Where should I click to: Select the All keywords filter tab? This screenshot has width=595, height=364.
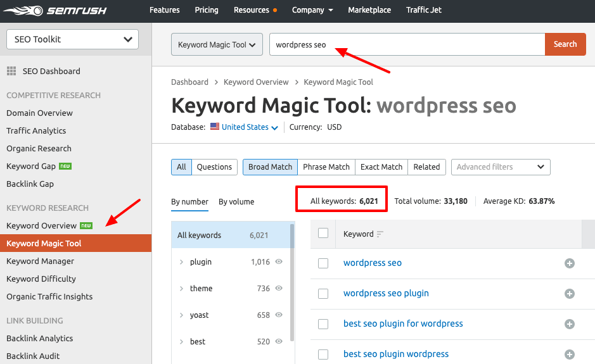(181, 167)
